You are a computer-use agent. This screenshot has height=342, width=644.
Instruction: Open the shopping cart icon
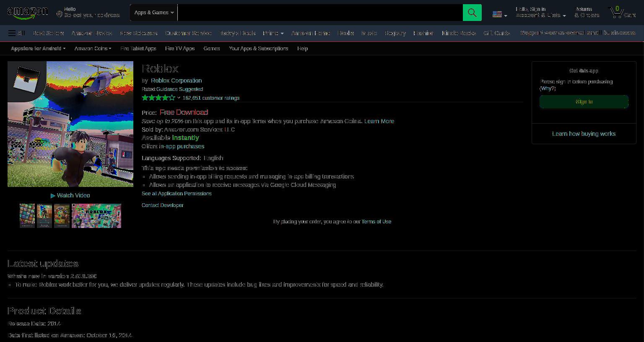622,12
